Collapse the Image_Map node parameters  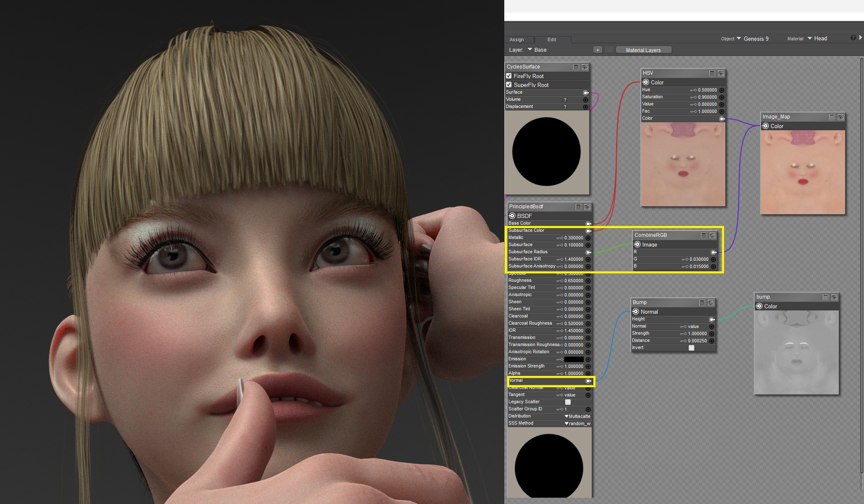pos(832,117)
